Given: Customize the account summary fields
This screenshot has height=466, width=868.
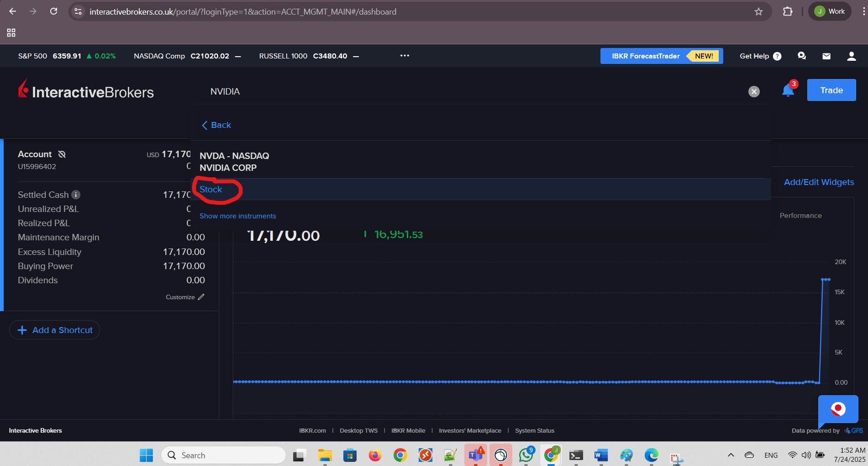Looking at the screenshot, I should [x=185, y=297].
